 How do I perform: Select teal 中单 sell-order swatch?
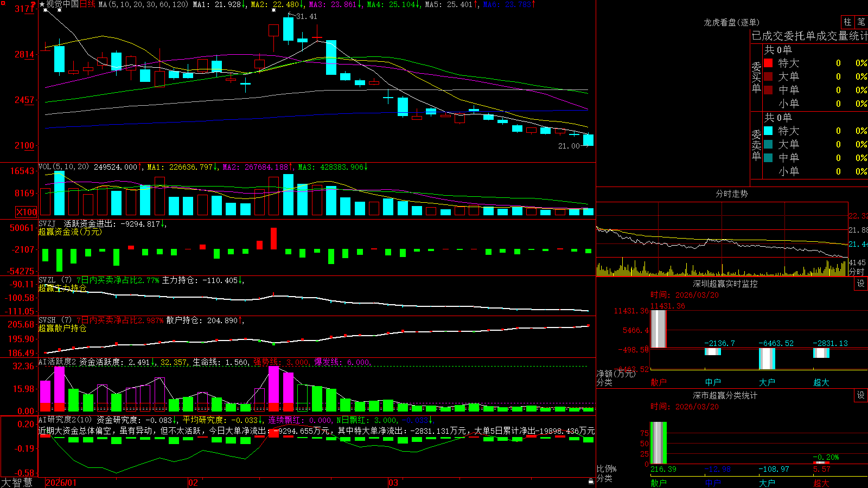(768, 158)
